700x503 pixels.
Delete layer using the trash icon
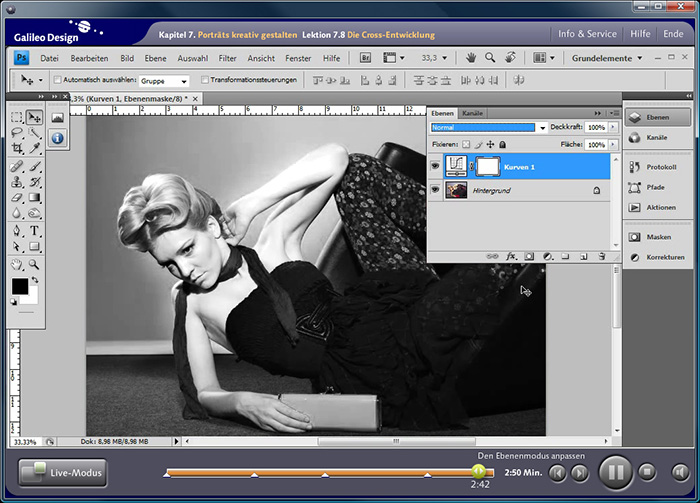(x=601, y=256)
